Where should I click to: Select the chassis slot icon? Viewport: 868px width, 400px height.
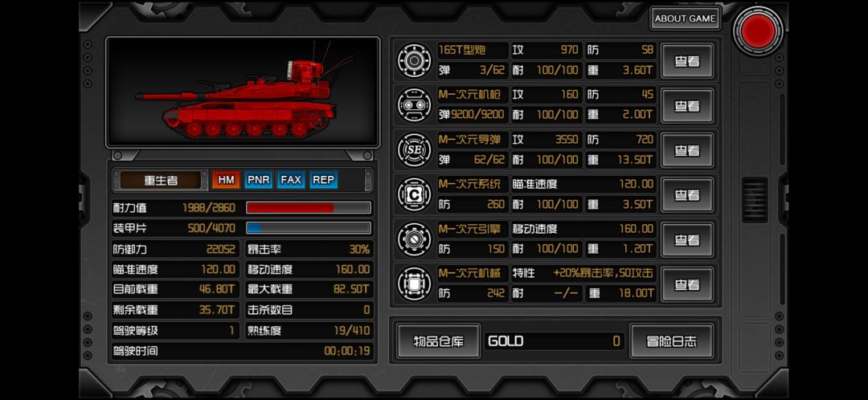point(414,284)
